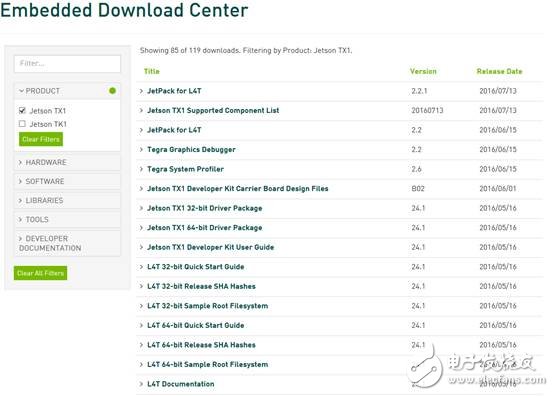The width and height of the screenshot is (554, 396).
Task: Check the Jetson TK1 product checkbox
Action: click(22, 124)
